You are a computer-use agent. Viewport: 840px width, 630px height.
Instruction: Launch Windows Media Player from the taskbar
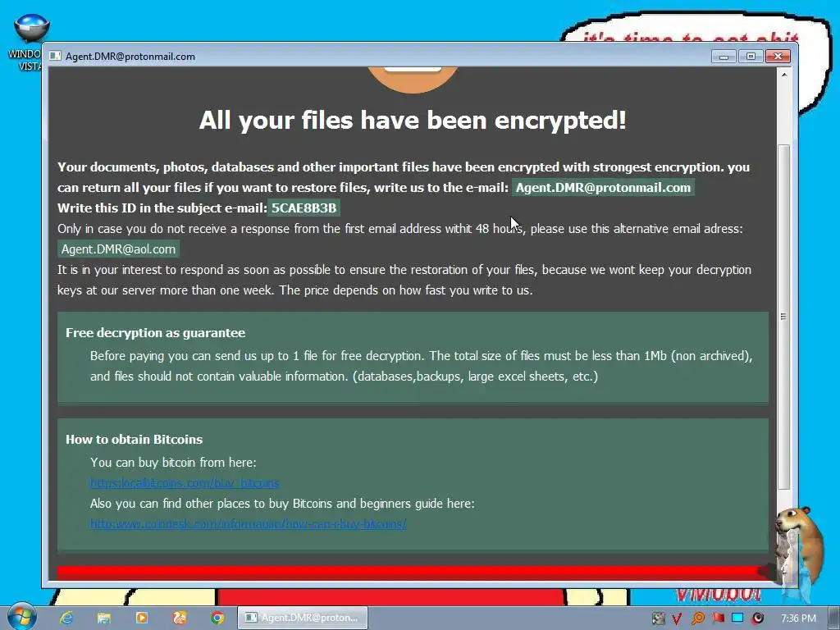click(142, 618)
